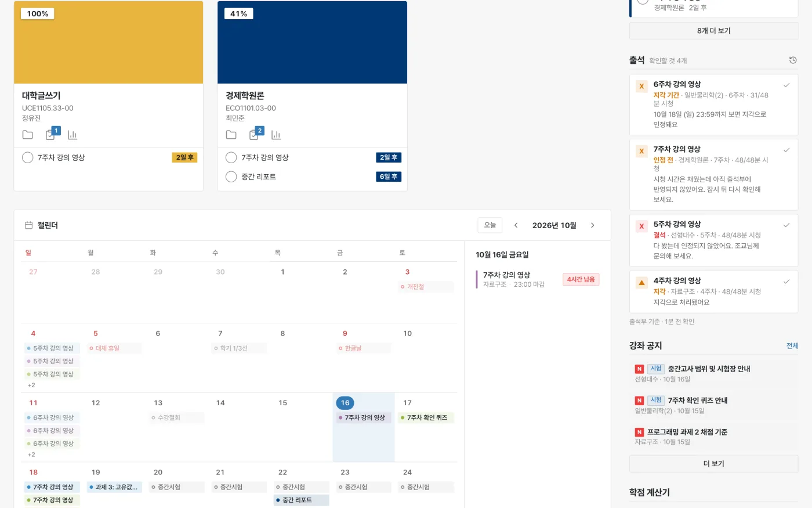
Task: Open 경제학원론 navy course banner
Action: (x=312, y=42)
